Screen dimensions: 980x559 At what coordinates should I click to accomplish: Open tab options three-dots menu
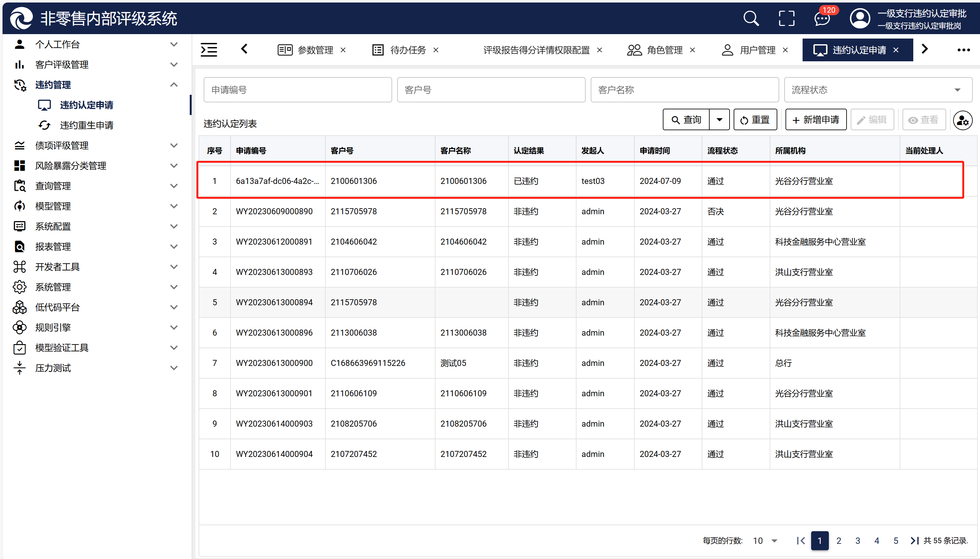click(x=963, y=50)
